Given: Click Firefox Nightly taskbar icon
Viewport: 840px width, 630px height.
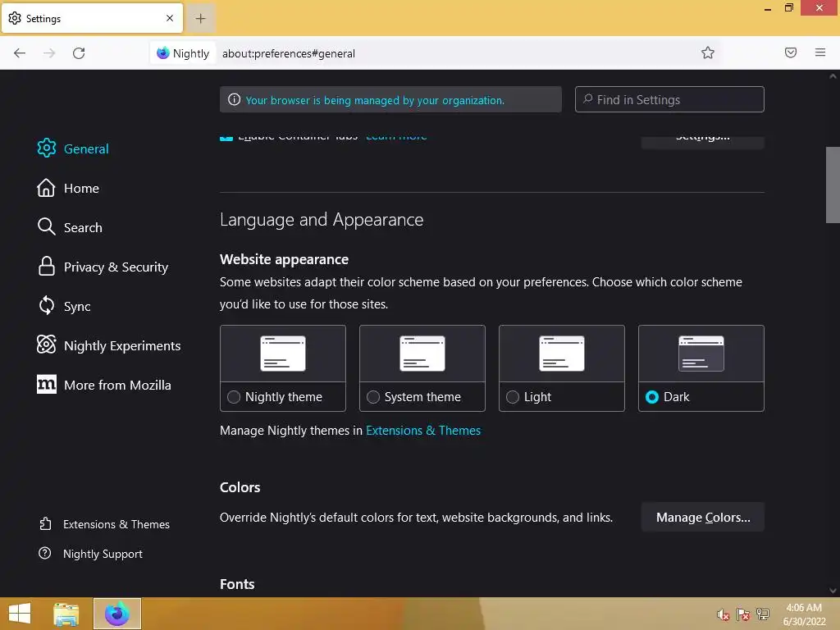Looking at the screenshot, I should tap(117, 614).
